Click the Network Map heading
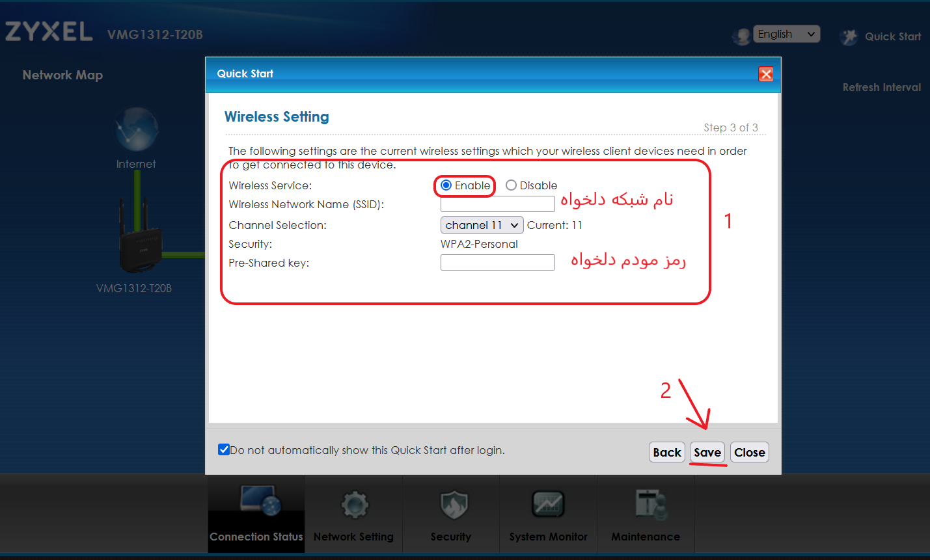Viewport: 930px width, 560px height. (x=62, y=75)
